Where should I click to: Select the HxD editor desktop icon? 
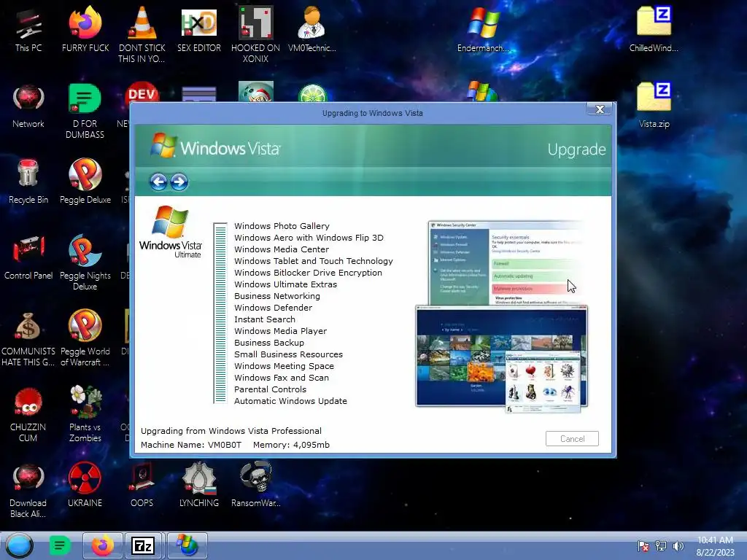coord(199,31)
